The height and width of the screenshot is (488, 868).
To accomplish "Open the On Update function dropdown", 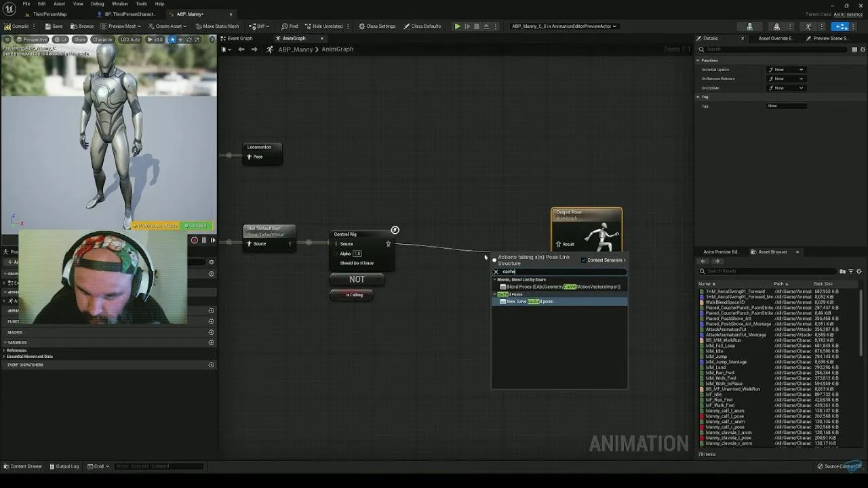I will (786, 87).
